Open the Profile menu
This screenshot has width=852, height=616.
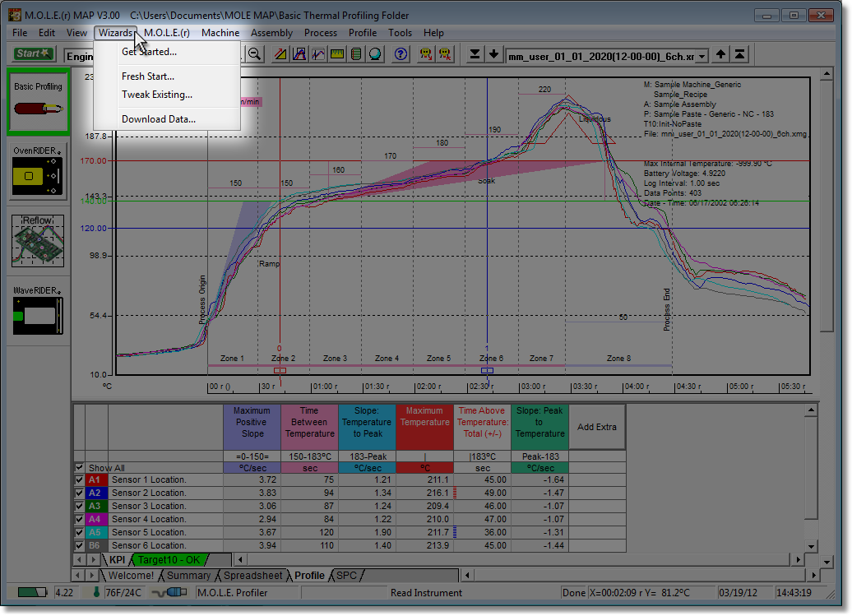point(363,33)
